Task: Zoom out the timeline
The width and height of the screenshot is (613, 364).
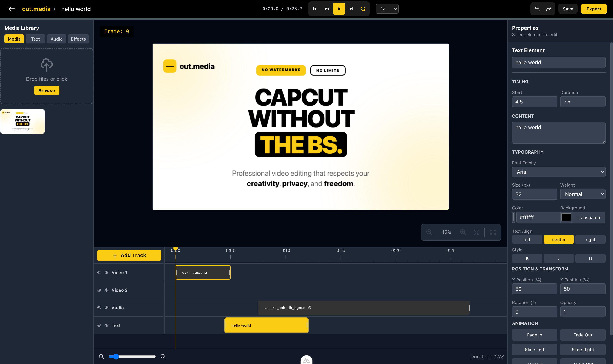Action: click(163, 357)
